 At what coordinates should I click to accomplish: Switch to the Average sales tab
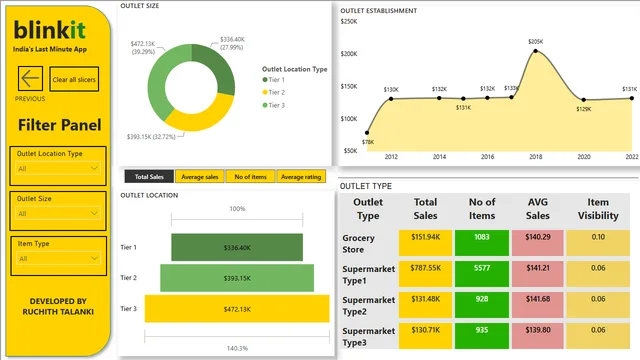point(200,177)
